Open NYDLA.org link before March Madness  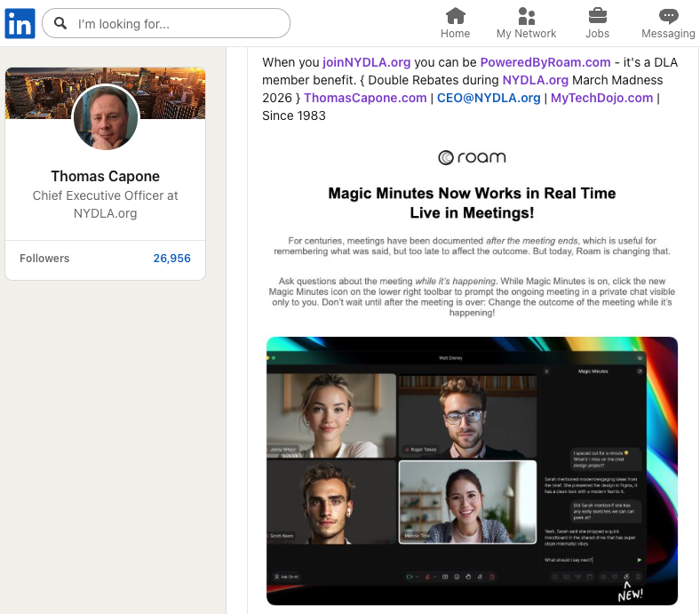[x=536, y=80]
